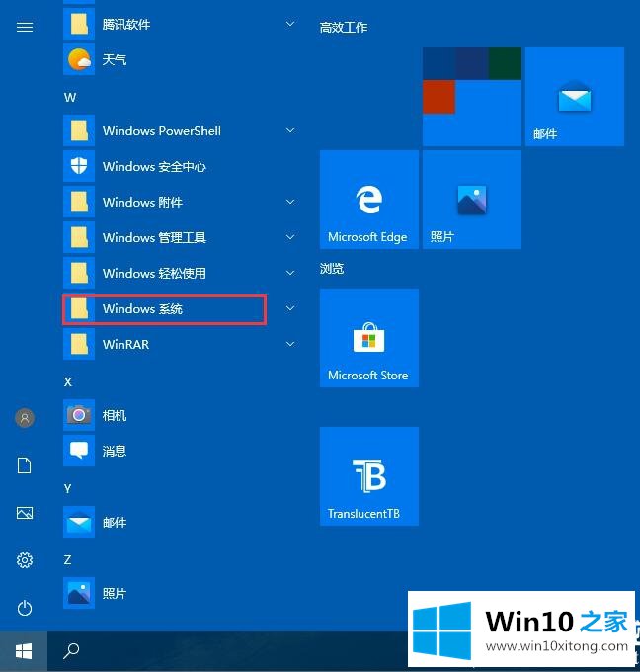Click the dark green small tile
The height and width of the screenshot is (672, 640).
tap(505, 63)
